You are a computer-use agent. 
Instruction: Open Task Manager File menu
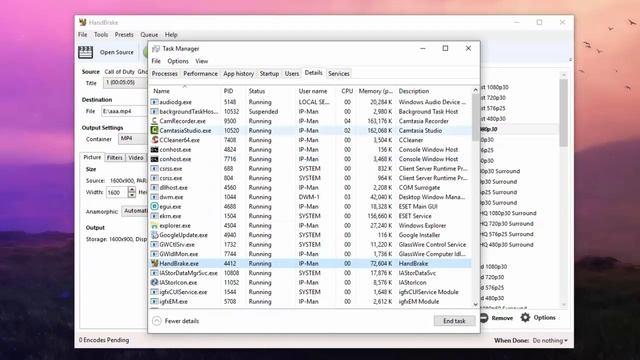[x=156, y=61]
